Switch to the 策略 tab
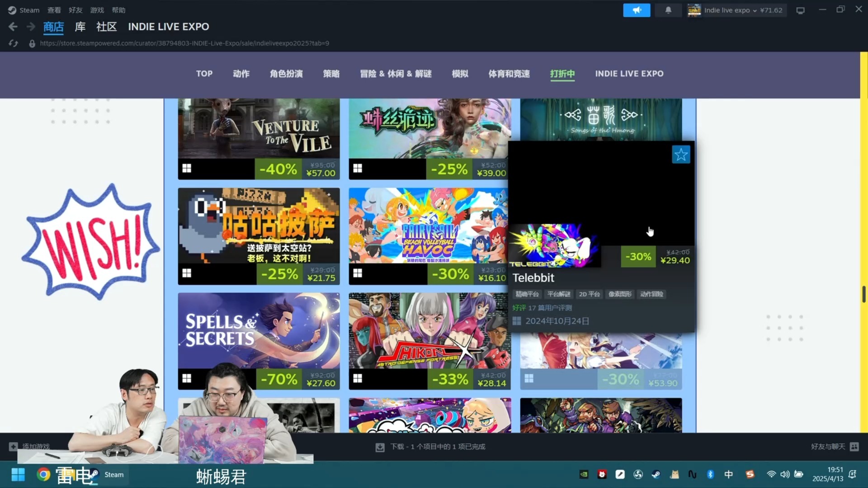This screenshot has width=868, height=488. (x=331, y=74)
